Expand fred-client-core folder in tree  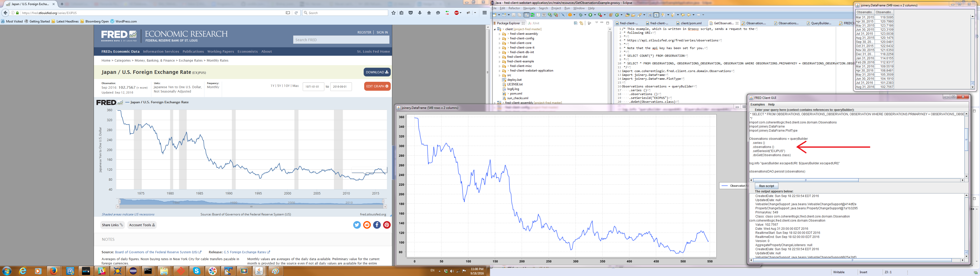click(x=499, y=43)
